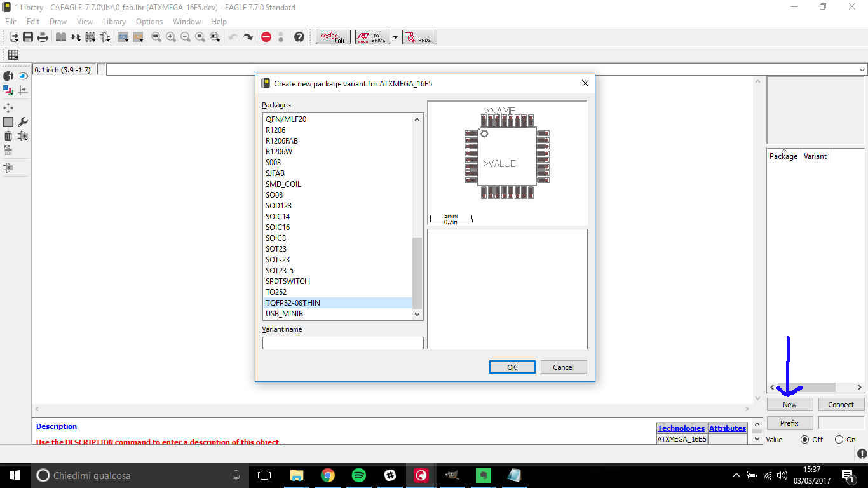The image size is (868, 488).
Task: Click the Package column header
Action: pyautogui.click(x=783, y=156)
